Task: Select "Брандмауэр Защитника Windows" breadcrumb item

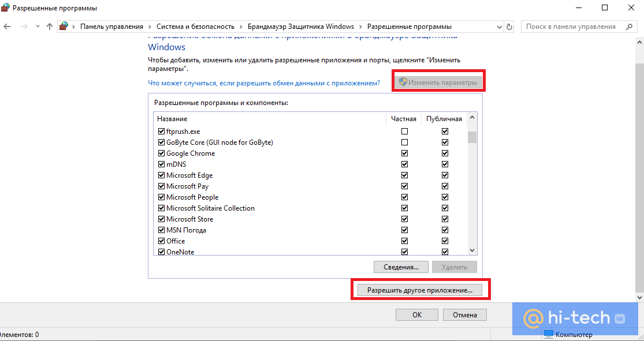Action: (300, 27)
